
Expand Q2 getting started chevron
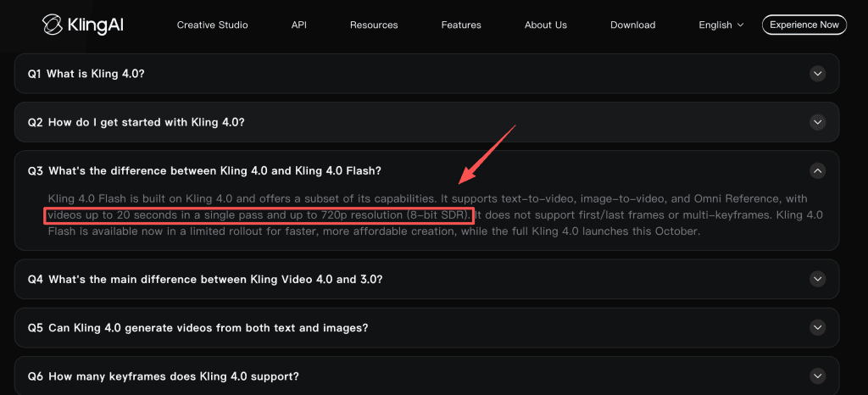[818, 122]
